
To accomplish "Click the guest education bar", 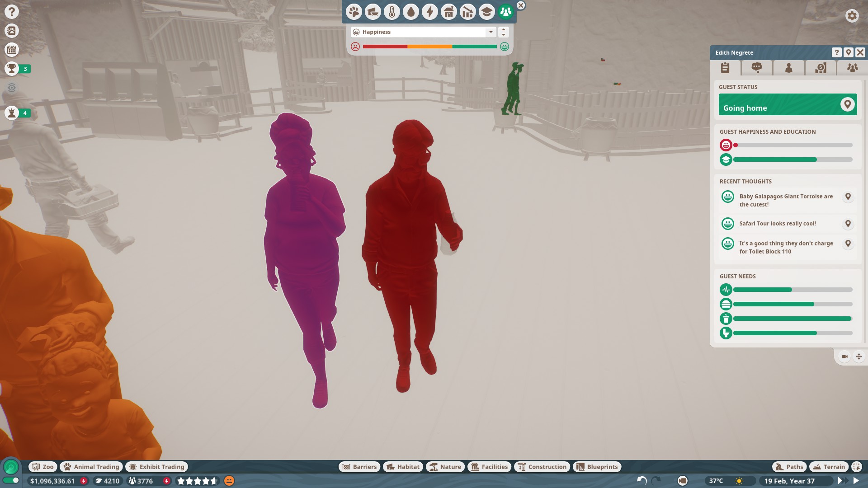I will (793, 160).
